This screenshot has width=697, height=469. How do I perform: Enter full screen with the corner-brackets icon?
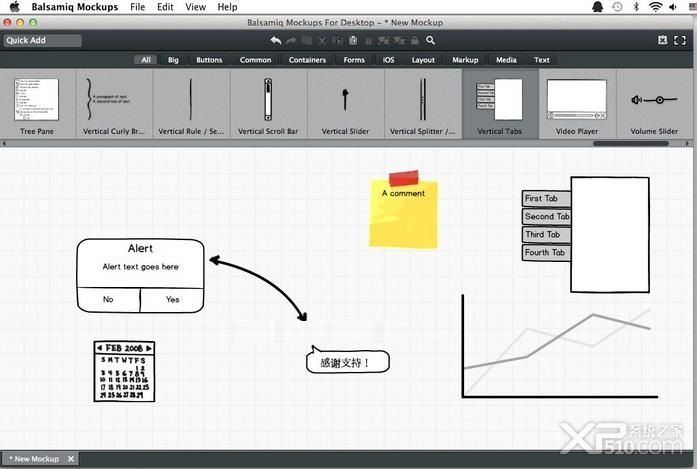[x=680, y=40]
